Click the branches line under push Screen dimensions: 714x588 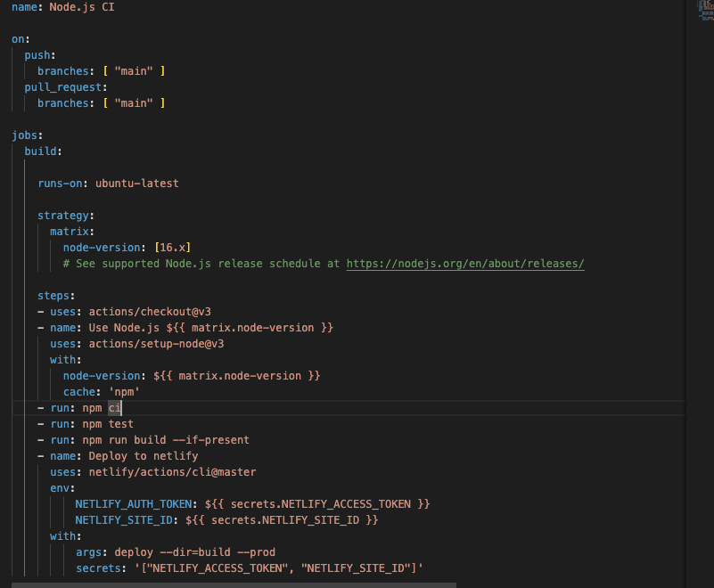[x=101, y=71]
